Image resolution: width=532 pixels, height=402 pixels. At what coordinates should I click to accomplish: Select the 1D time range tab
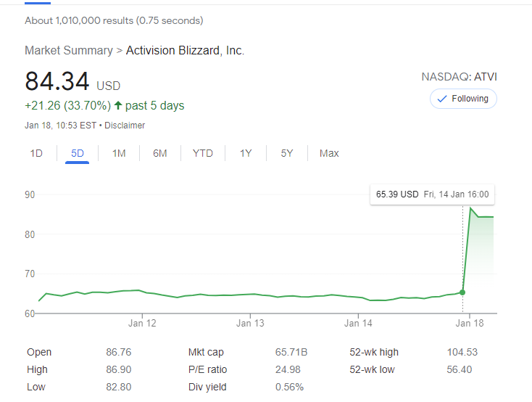(36, 153)
